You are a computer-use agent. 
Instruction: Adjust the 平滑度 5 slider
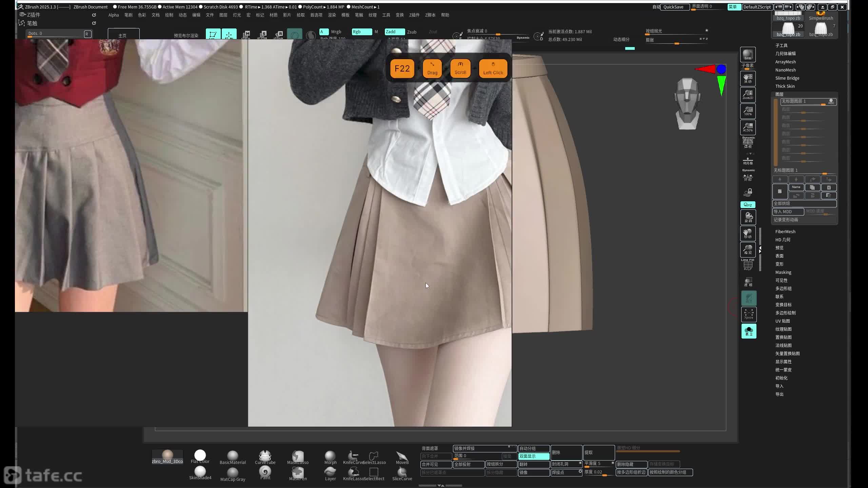coord(599,464)
